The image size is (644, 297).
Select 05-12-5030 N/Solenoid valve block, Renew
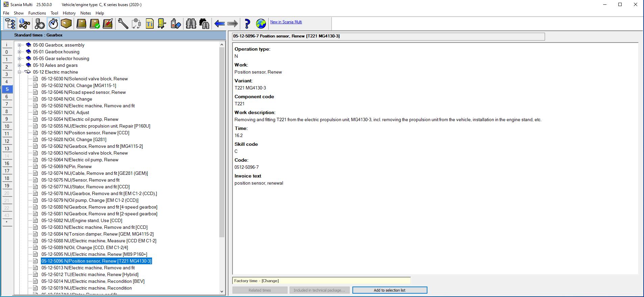[x=84, y=79]
